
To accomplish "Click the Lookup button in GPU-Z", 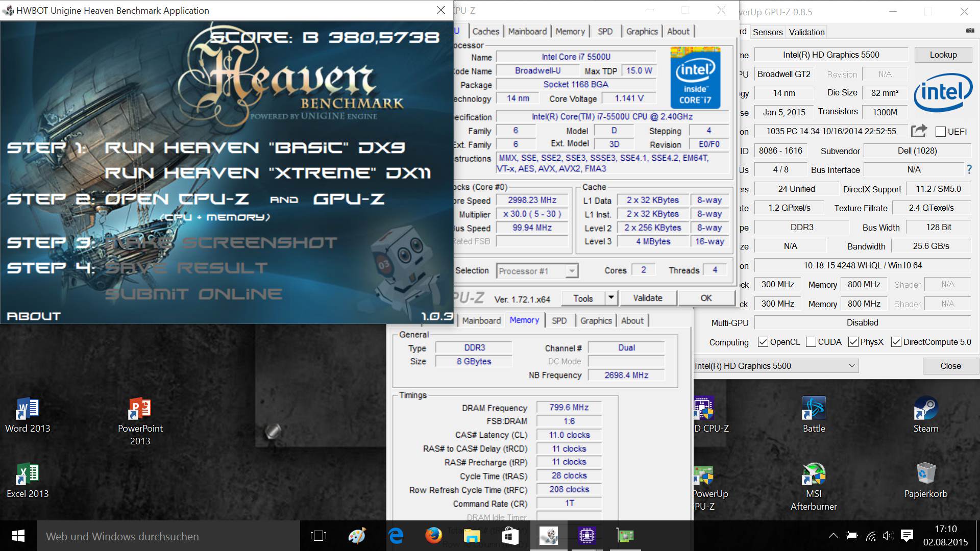I will (943, 55).
